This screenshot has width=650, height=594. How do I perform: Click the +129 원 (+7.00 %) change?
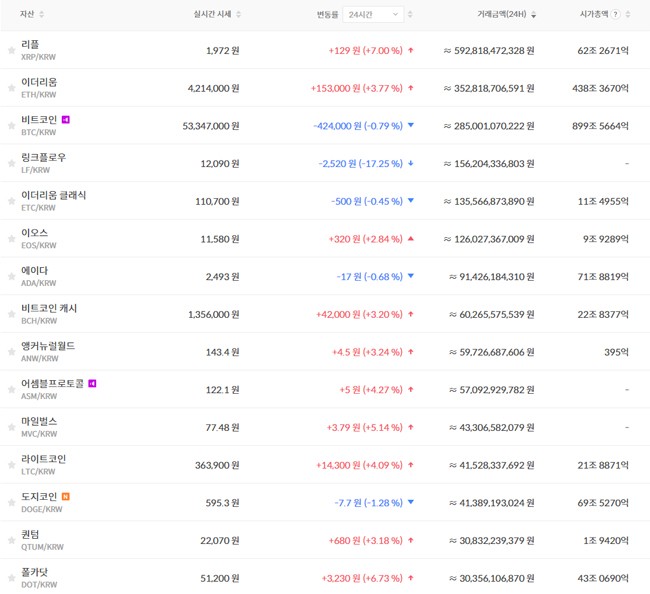coord(365,51)
